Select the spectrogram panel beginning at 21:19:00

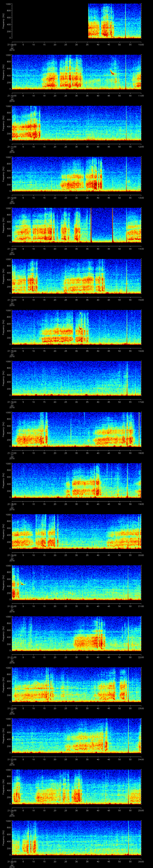coord(76,531)
